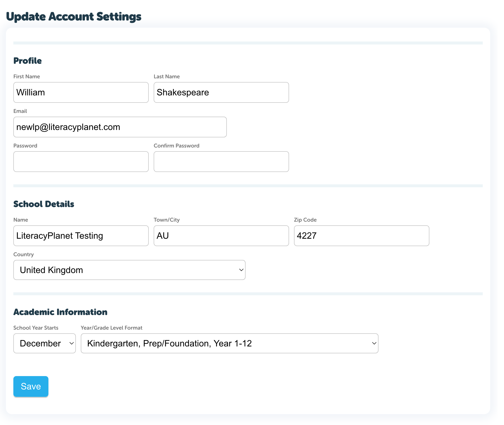
Task: Click the Confirm Password label
Action: coord(176,146)
